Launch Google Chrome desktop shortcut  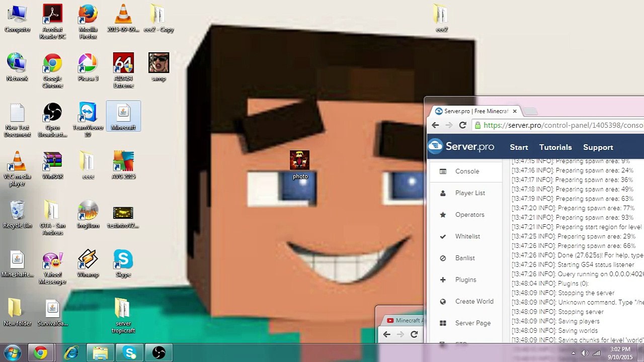pos(52,70)
